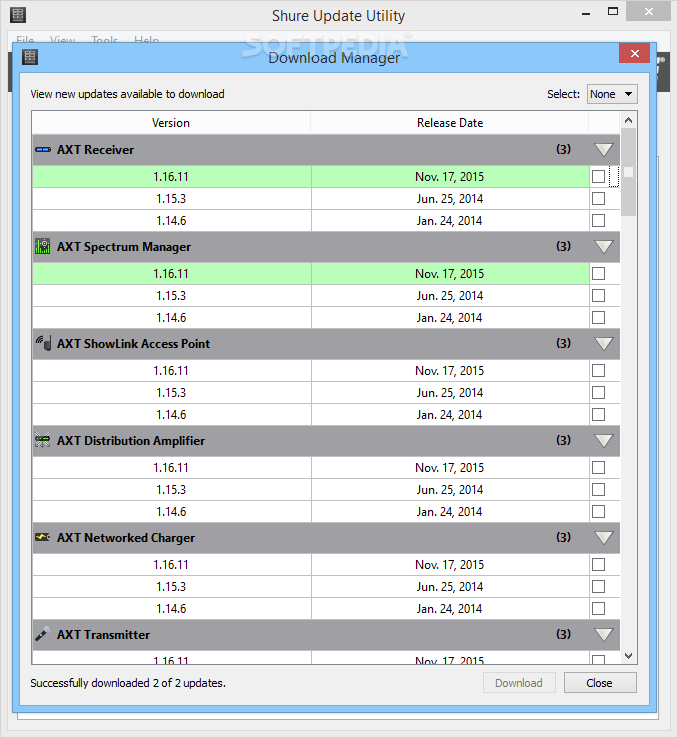Check AXT Distribution Amplifier 1.16.11 box
678x738 pixels.
coord(598,467)
